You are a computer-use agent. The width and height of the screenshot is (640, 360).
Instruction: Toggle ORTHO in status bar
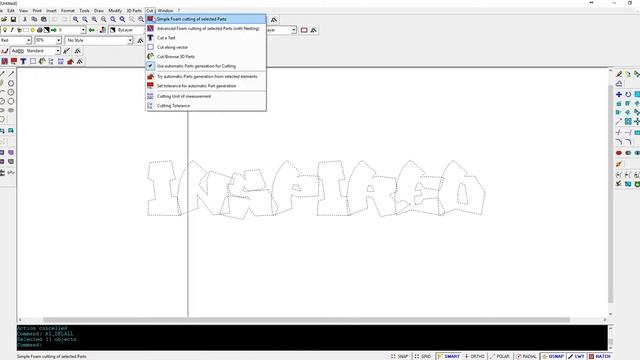coord(474,356)
